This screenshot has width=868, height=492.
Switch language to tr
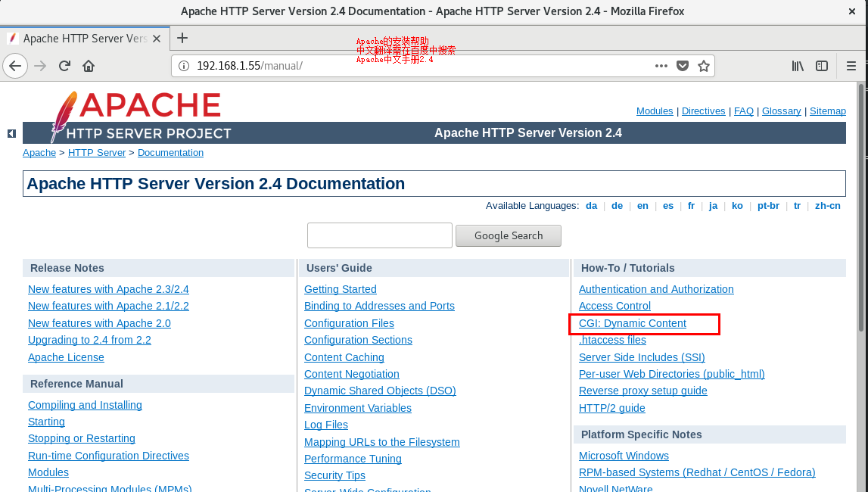[797, 205]
